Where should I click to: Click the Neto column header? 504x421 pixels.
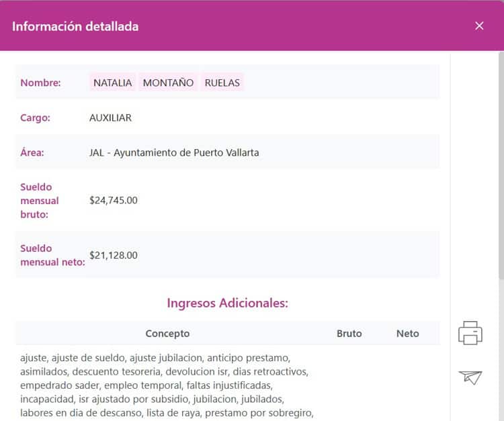coord(407,334)
